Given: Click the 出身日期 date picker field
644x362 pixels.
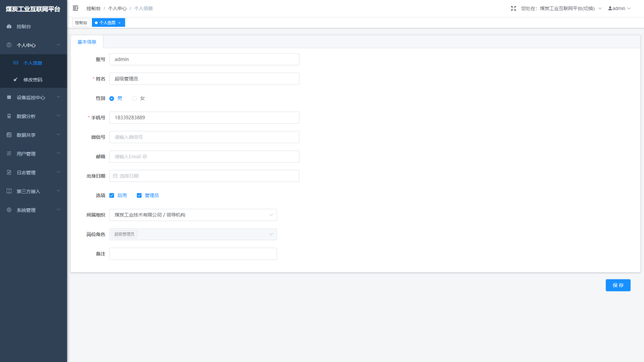Looking at the screenshot, I should [x=204, y=176].
